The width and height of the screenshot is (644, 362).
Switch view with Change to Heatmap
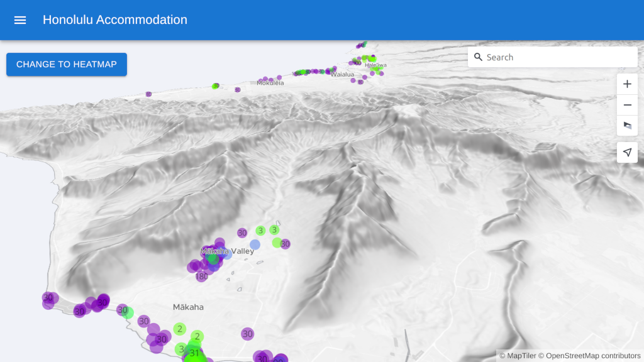tap(67, 64)
